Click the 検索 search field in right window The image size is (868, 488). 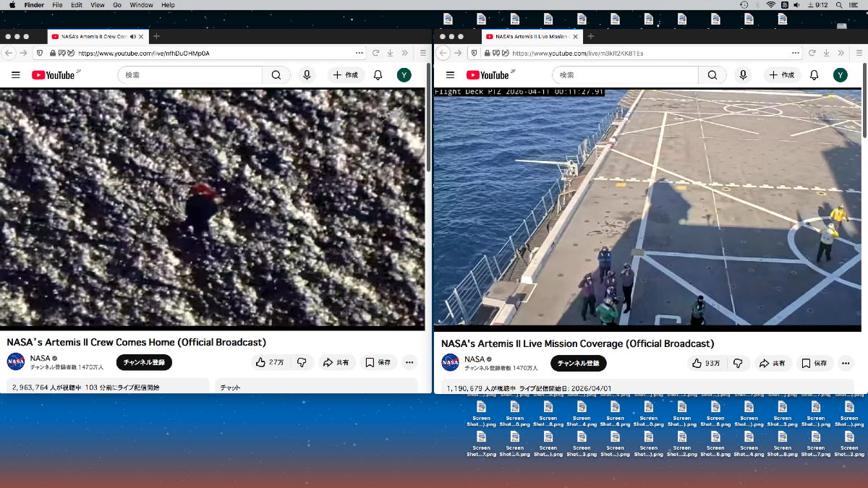(x=626, y=75)
